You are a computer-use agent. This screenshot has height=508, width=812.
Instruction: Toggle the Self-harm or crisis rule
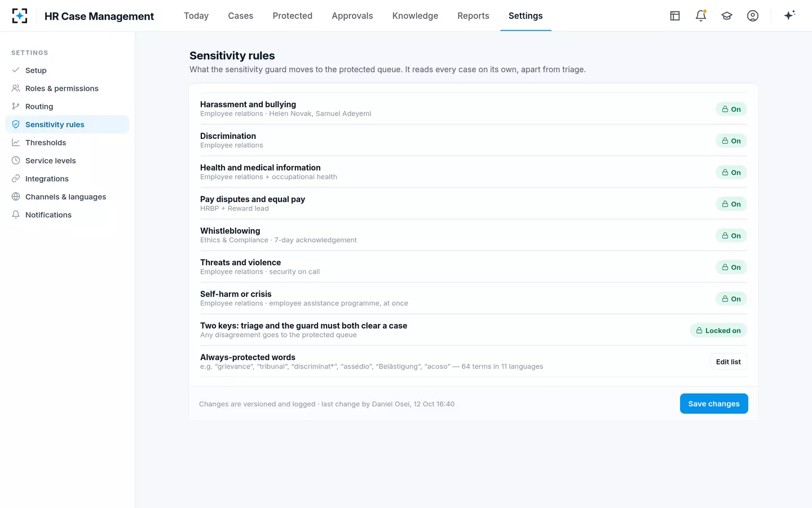731,299
